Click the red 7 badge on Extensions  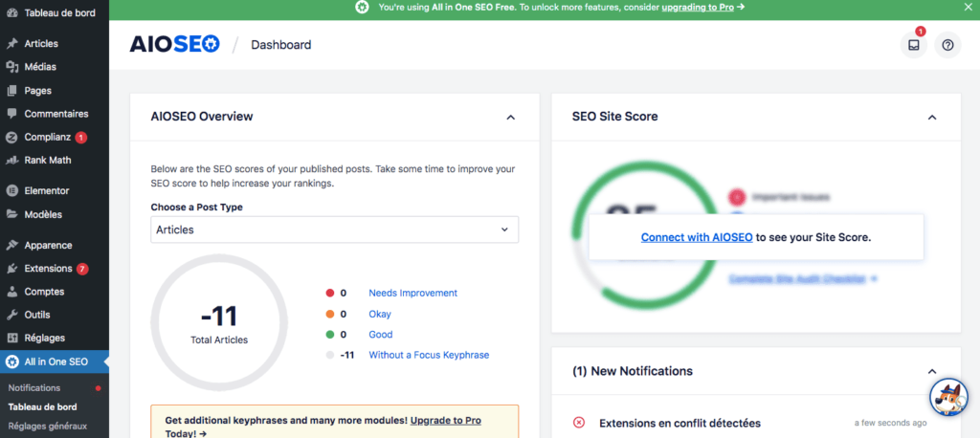82,269
